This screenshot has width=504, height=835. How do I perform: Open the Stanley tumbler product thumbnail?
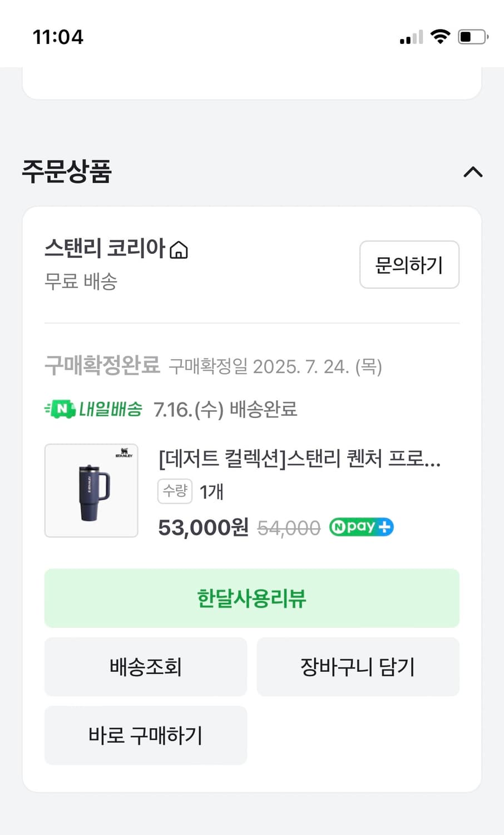[x=91, y=490]
